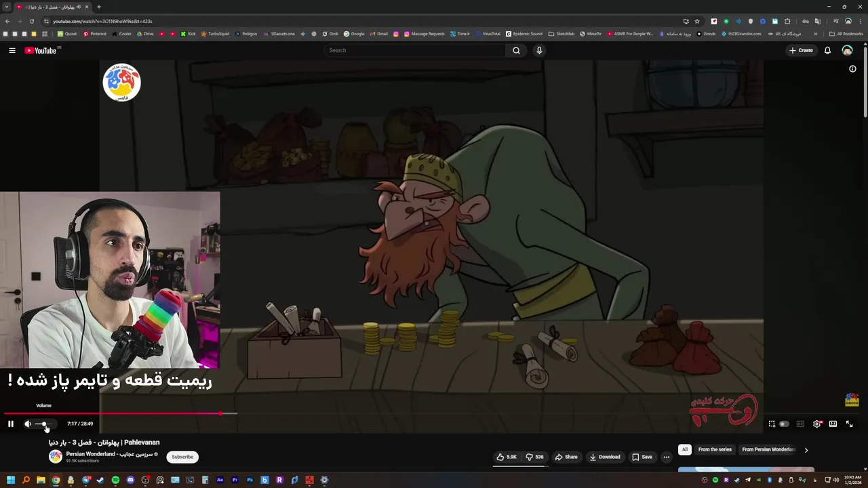Show more filter chips with the arrow
868x488 pixels.
pyautogui.click(x=806, y=449)
